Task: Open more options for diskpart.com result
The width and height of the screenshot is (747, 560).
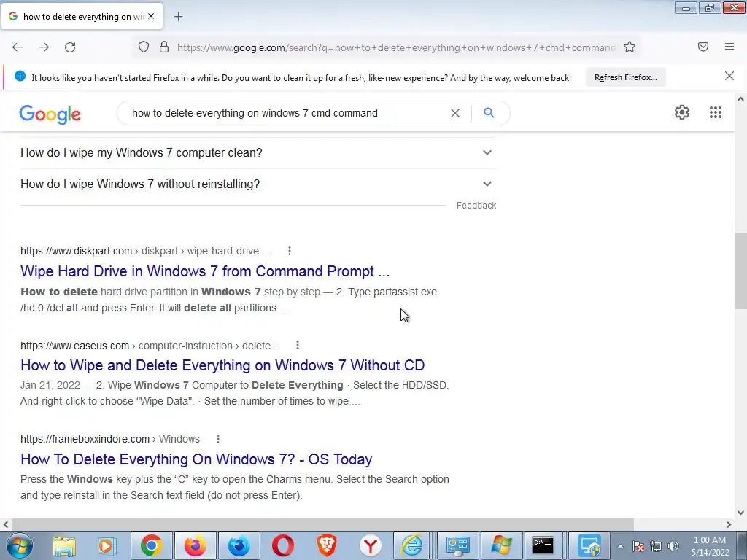Action: coord(289,251)
